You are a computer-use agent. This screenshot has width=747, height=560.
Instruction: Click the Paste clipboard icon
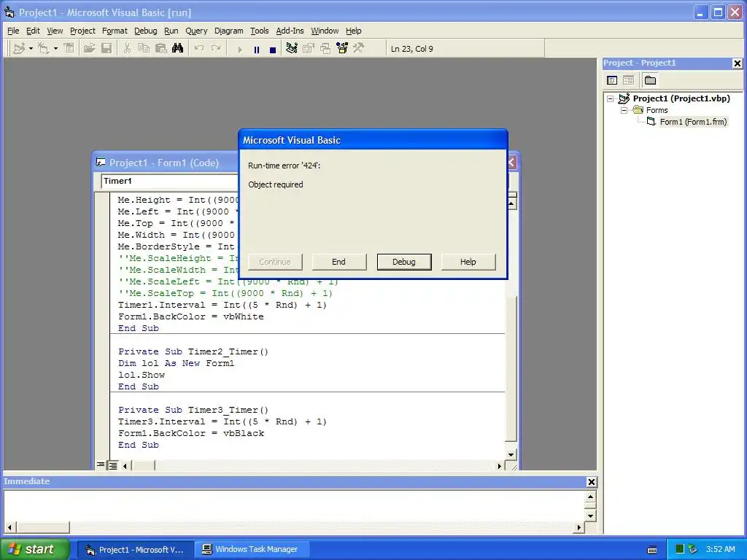point(161,49)
